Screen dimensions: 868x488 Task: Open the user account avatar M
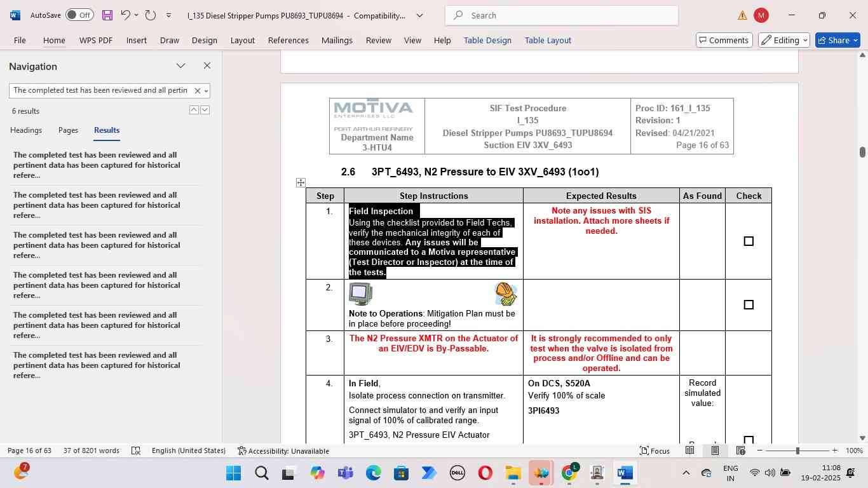click(x=761, y=15)
